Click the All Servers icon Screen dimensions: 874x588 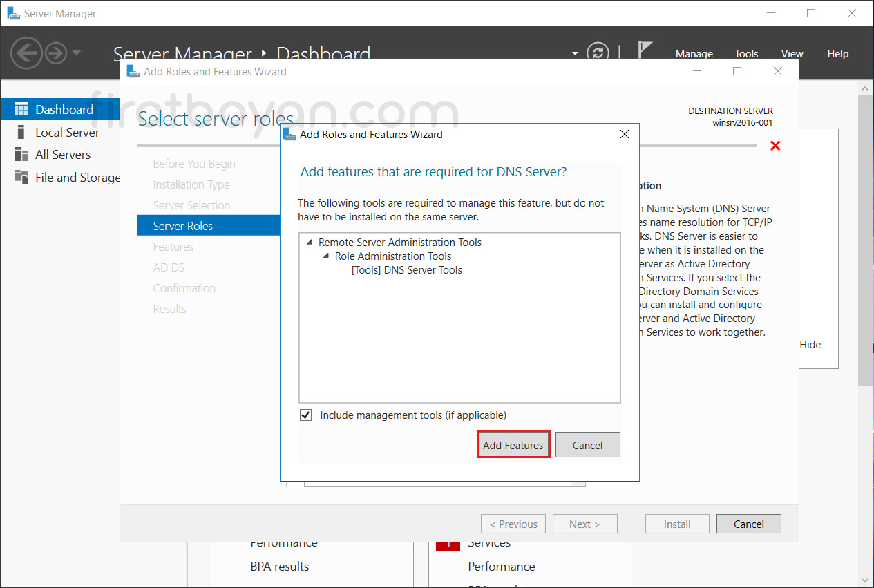coord(21,155)
